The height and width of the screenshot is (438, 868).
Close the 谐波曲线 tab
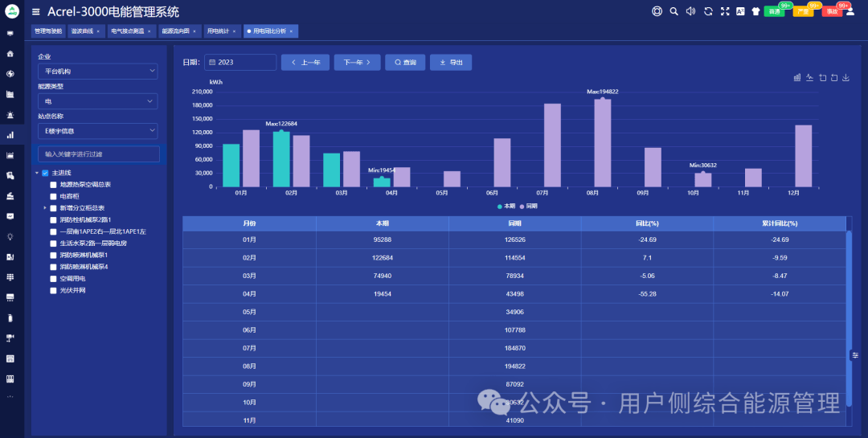[98, 31]
